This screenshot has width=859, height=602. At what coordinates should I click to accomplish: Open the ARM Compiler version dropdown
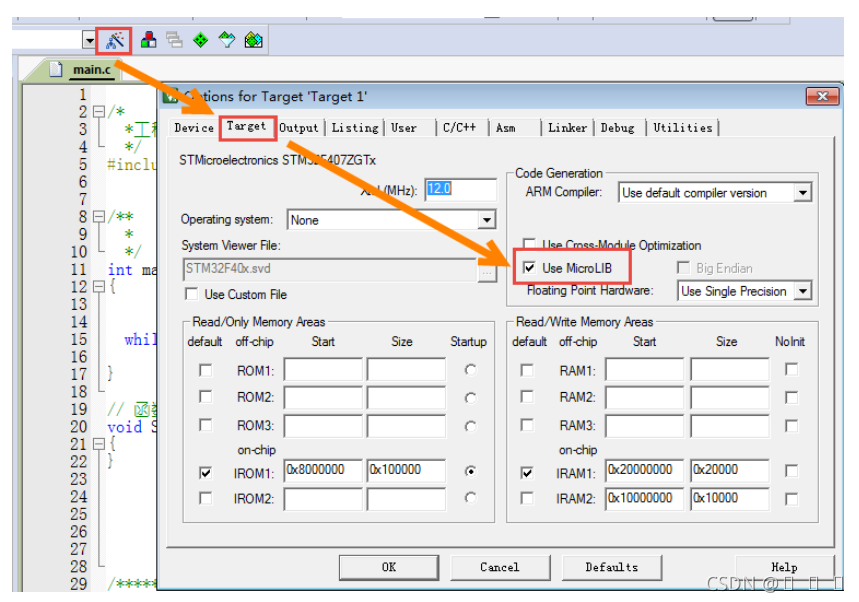[x=803, y=193]
